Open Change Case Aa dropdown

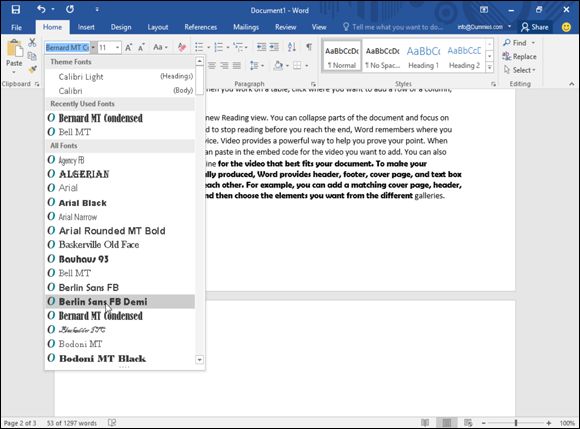pyautogui.click(x=160, y=47)
